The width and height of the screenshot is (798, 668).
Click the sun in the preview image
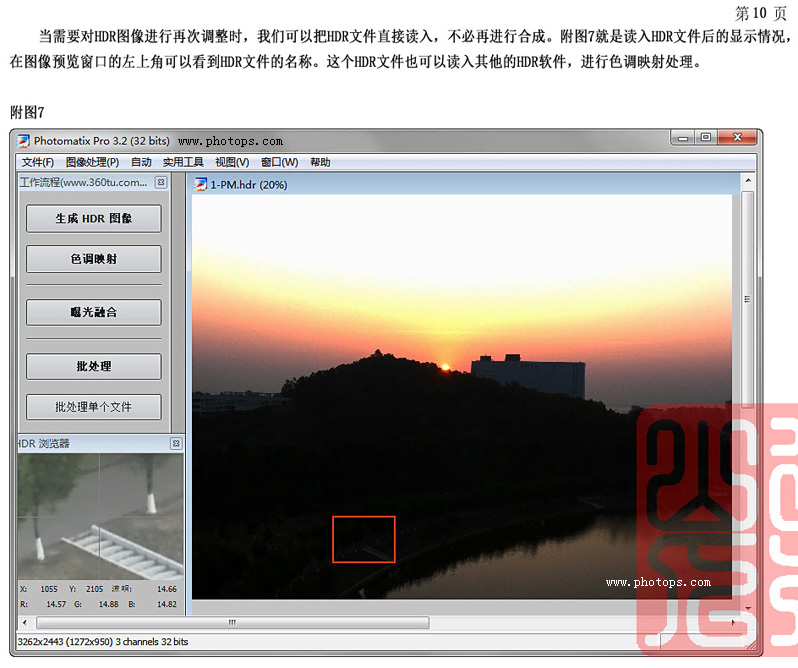(x=445, y=367)
